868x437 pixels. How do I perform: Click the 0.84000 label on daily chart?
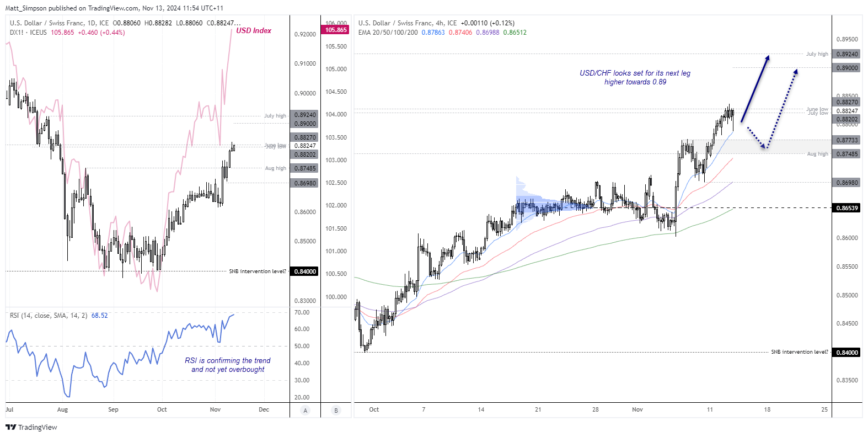(305, 271)
